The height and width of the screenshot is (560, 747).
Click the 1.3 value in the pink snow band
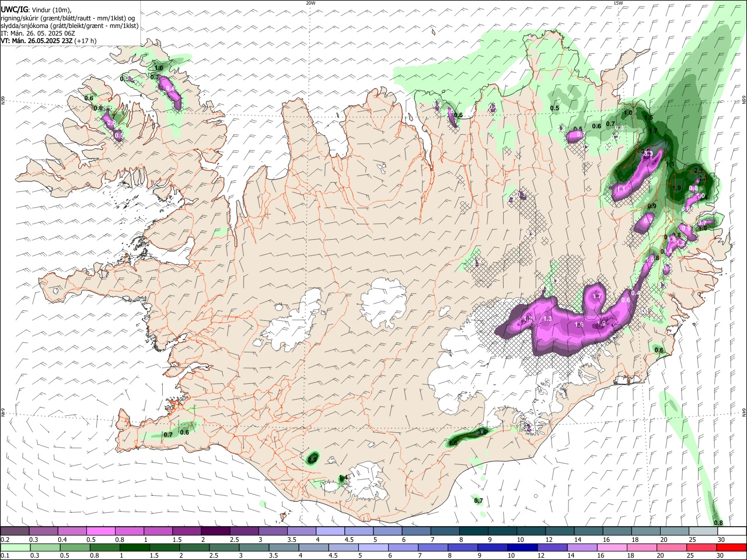point(547,318)
